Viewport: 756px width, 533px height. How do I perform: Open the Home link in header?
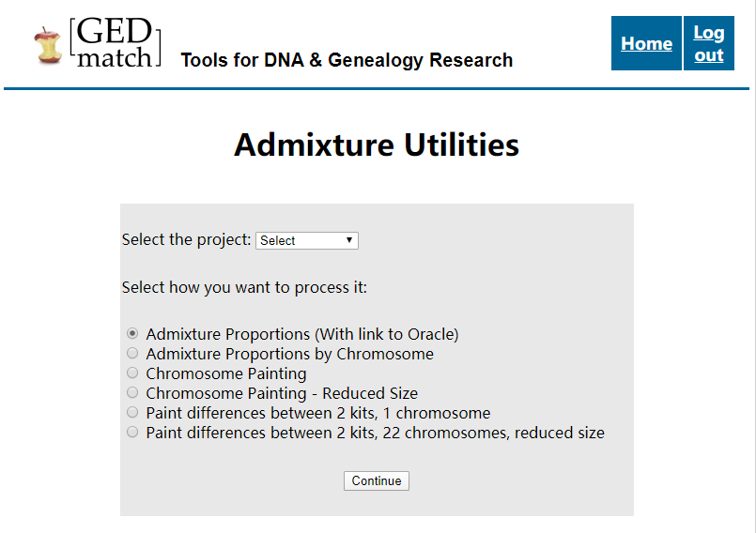click(646, 43)
